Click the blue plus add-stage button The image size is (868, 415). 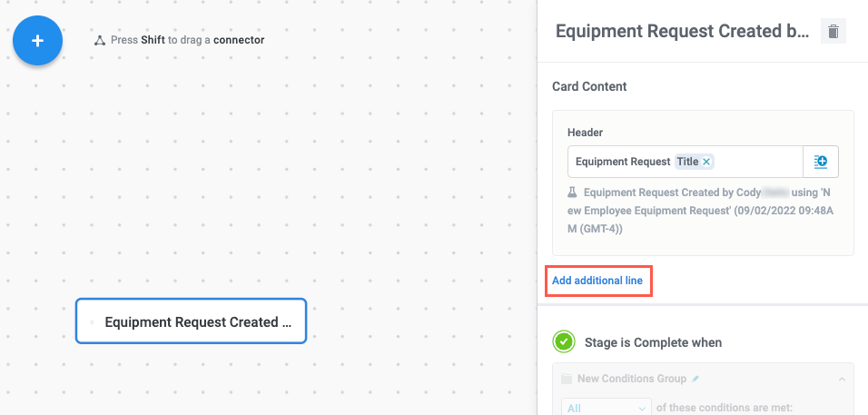coord(37,41)
